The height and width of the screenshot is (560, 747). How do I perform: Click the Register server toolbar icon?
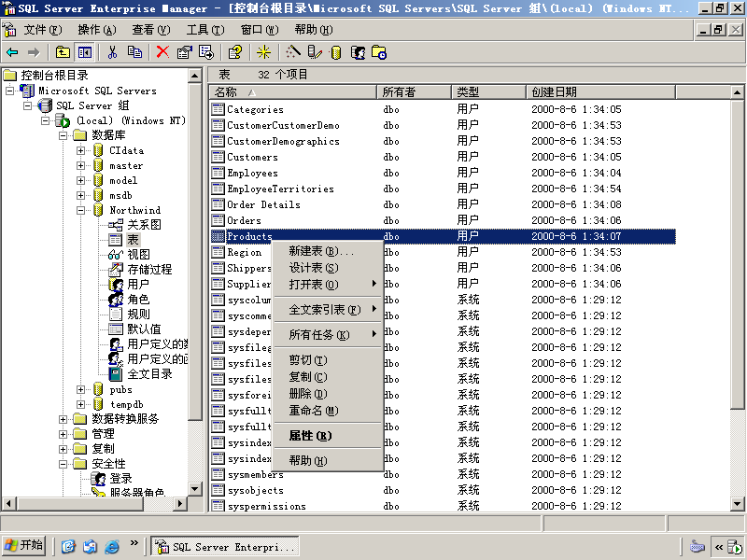315,52
